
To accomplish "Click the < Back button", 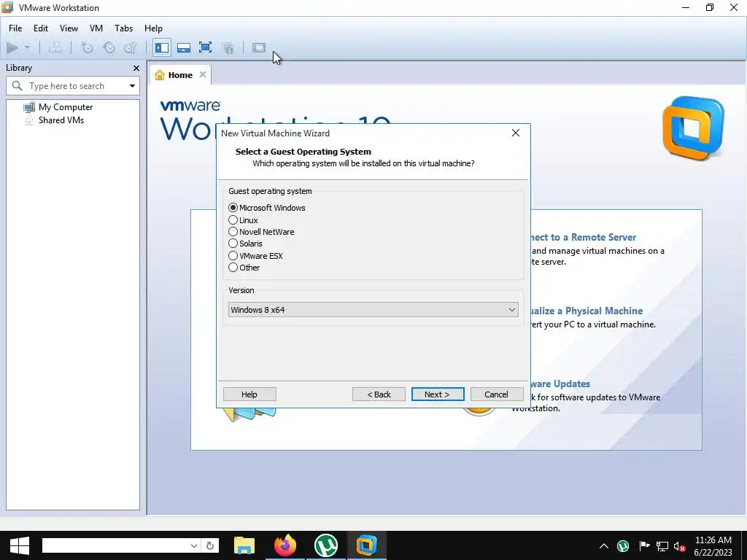I will 379,394.
